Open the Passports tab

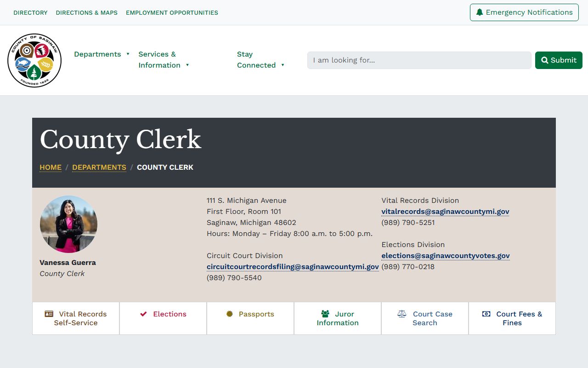click(250, 318)
